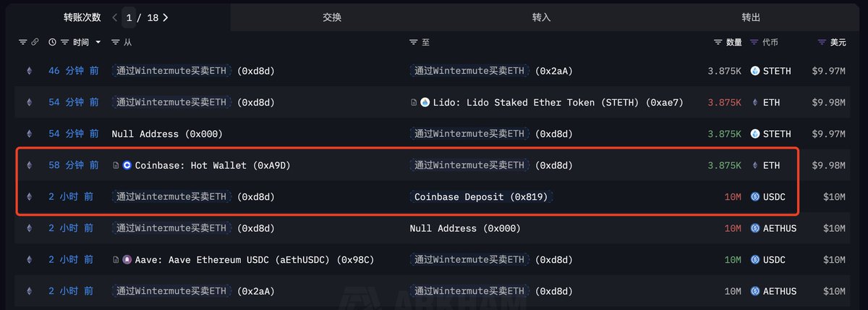This screenshot has width=868, height=310.
Task: Open Null Address (0x000) sender link
Action: click(167, 133)
